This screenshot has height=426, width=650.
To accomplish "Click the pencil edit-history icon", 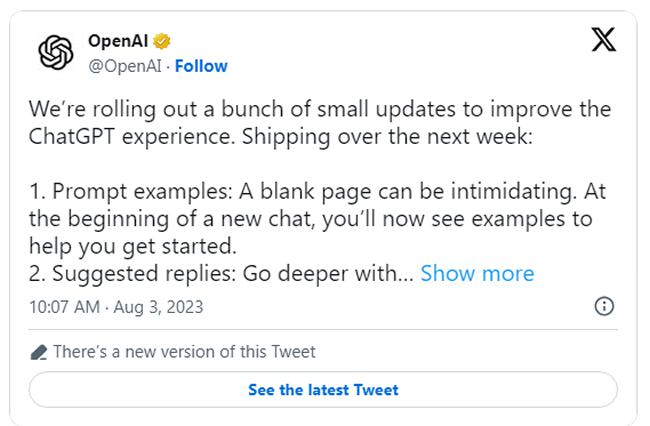I will [x=38, y=352].
